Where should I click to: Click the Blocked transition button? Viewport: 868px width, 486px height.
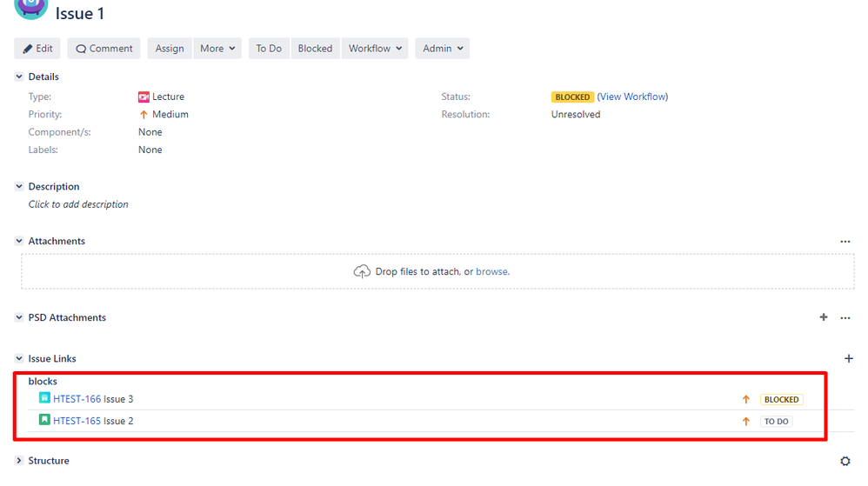[x=315, y=48]
